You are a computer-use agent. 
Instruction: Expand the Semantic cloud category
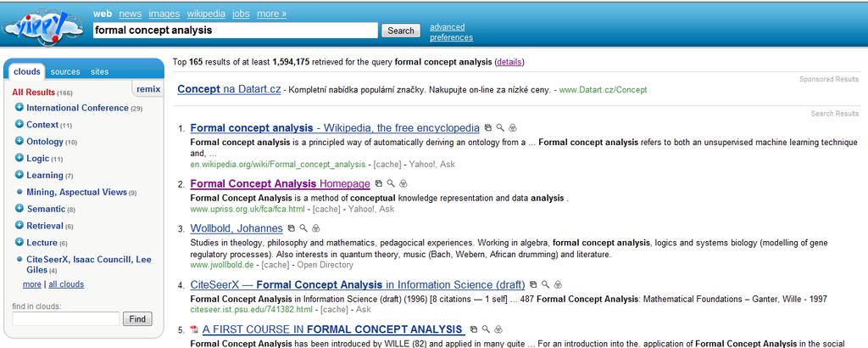click(19, 209)
